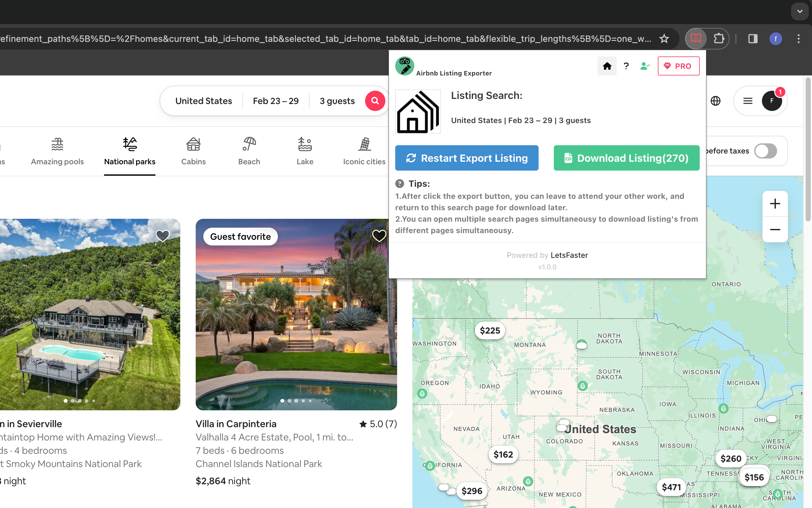
Task: Favorite the Villa in Carpinteria listing
Action: pyautogui.click(x=379, y=236)
